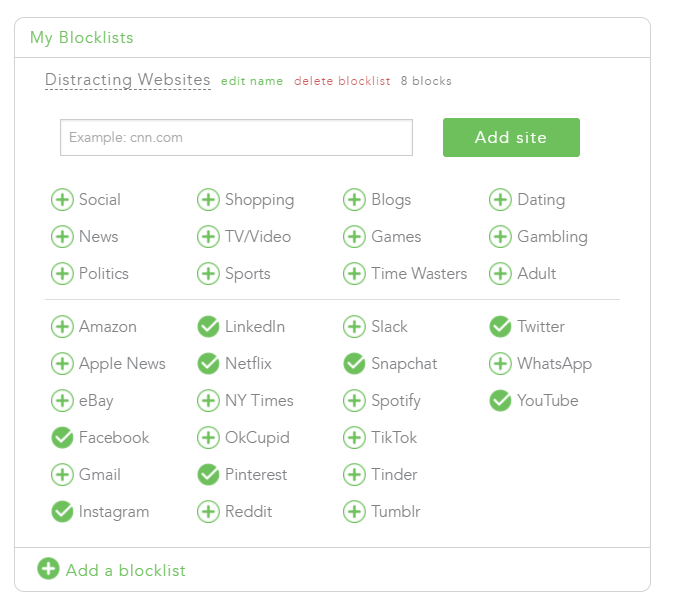Add Amazon using its plus icon

click(62, 327)
